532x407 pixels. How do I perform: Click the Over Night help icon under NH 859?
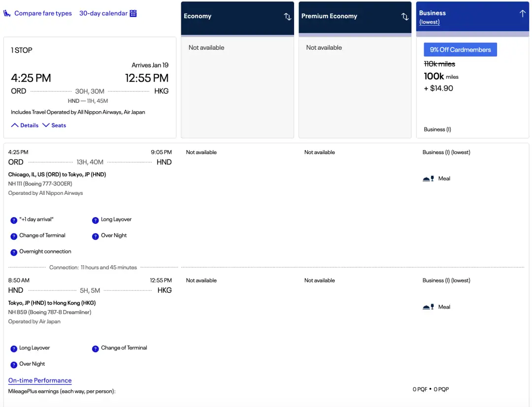14,365
